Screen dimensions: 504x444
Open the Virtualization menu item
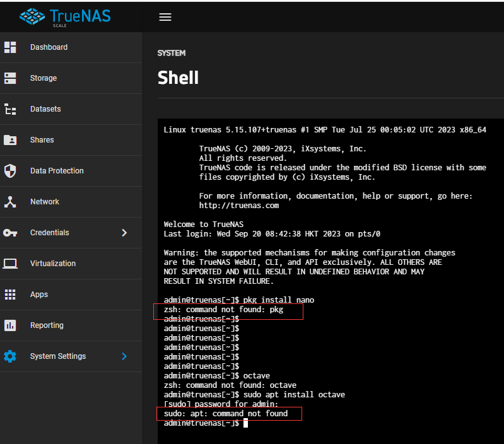coord(71,264)
